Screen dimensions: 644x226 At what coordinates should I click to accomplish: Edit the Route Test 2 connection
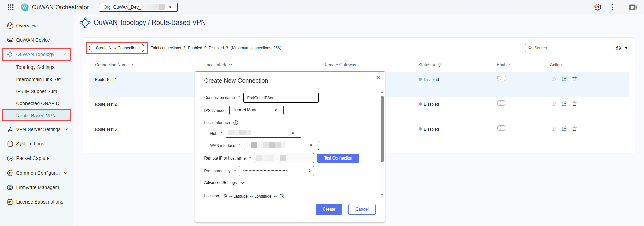point(564,104)
